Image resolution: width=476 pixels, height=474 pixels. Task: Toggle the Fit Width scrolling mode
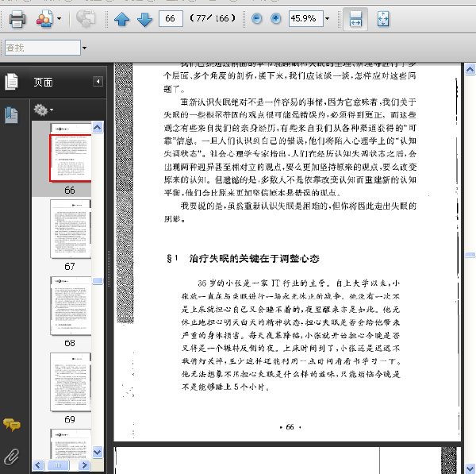355,19
